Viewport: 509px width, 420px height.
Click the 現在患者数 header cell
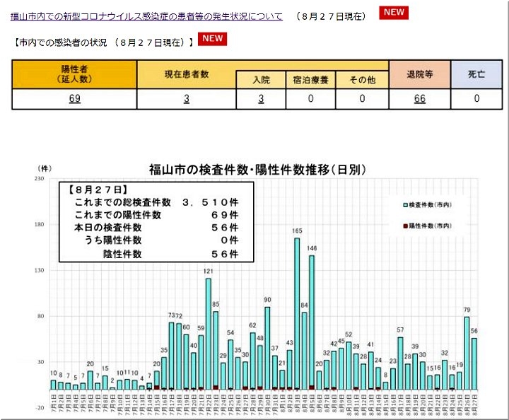[187, 74]
